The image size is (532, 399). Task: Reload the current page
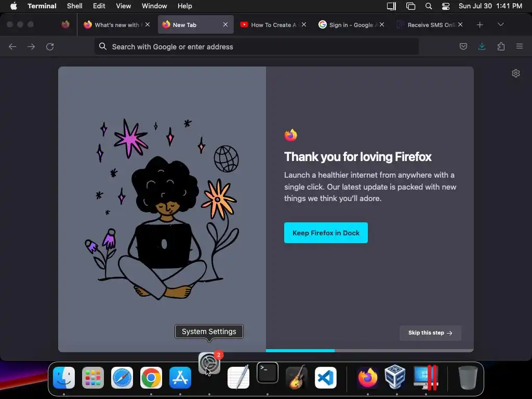tap(50, 46)
